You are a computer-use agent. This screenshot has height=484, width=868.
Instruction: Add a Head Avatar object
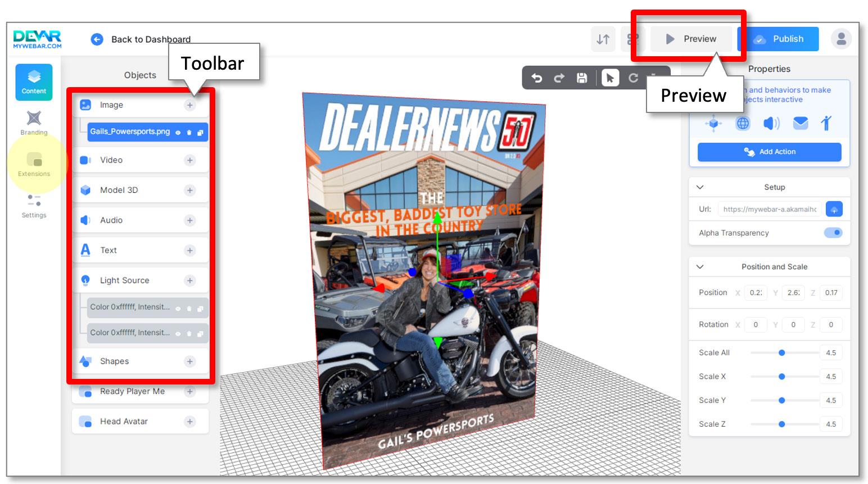pos(190,422)
